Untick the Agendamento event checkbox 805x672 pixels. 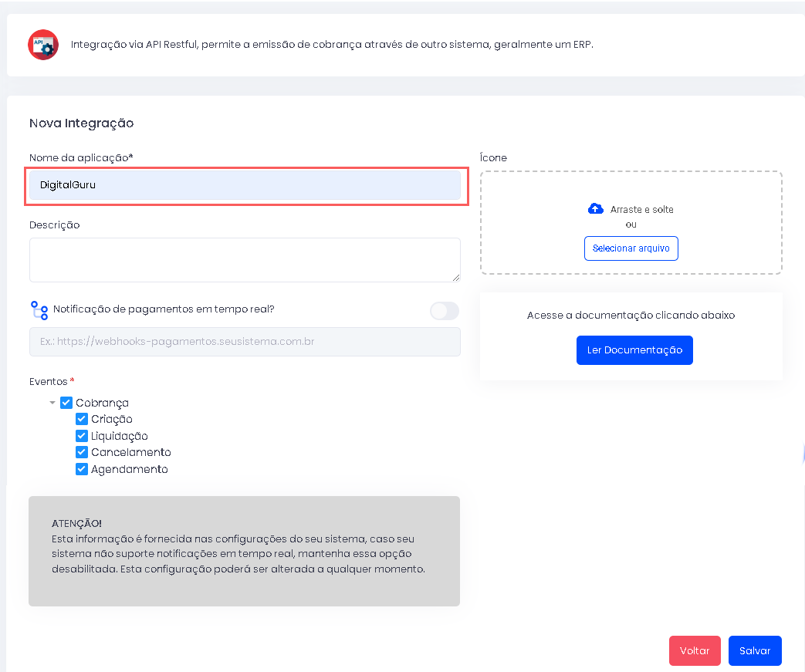click(82, 469)
